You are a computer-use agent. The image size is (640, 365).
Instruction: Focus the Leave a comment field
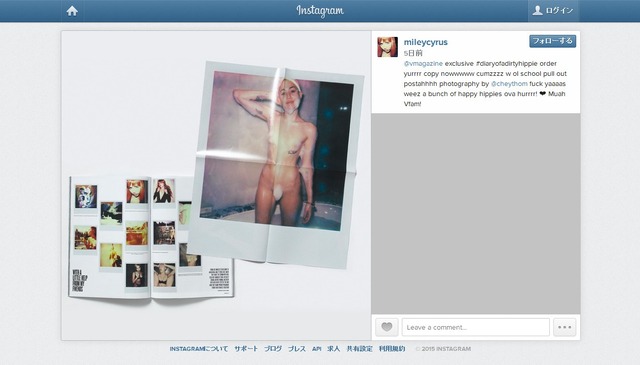click(476, 327)
